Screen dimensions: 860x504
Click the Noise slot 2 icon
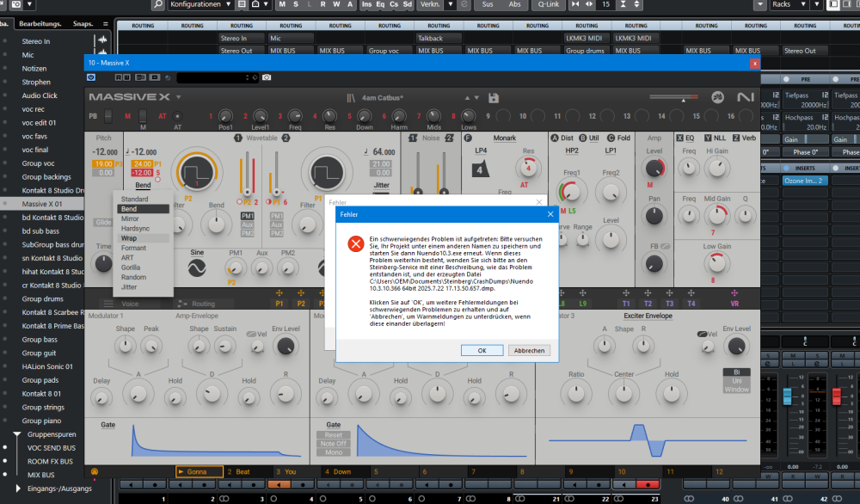coord(449,138)
